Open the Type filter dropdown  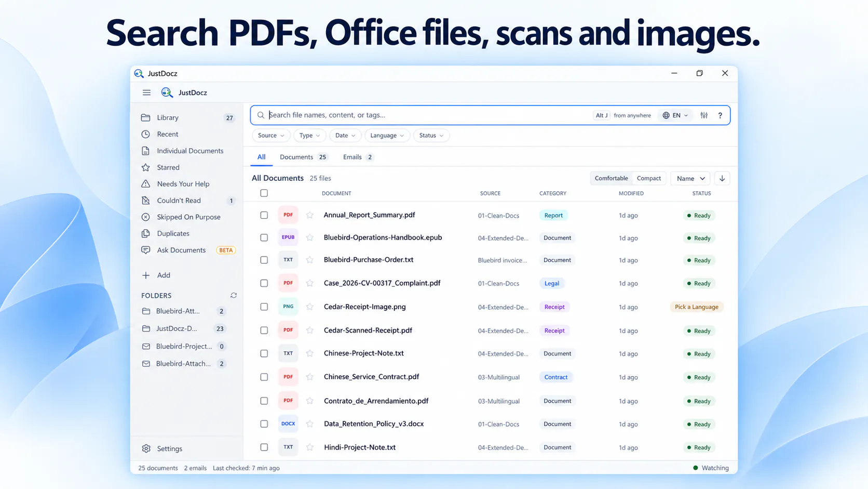tap(309, 136)
